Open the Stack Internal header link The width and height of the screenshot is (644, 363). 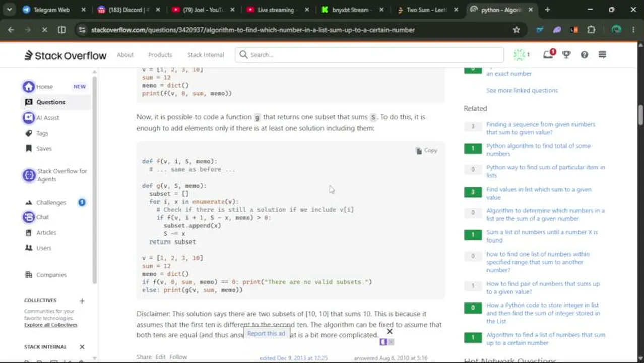[206, 55]
